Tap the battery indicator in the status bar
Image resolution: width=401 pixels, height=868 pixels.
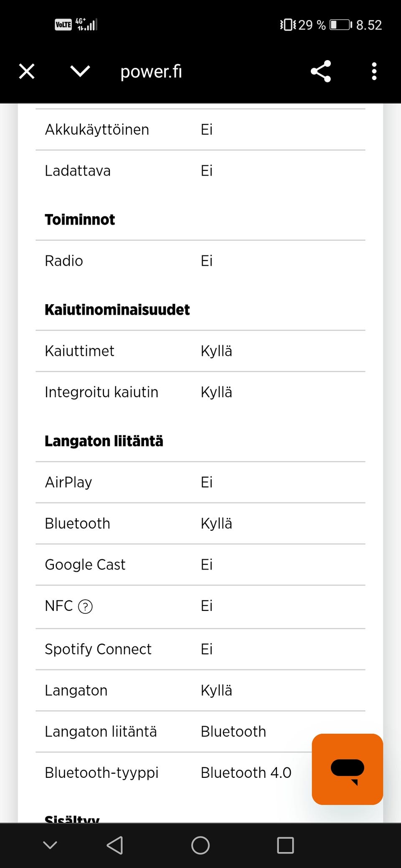pos(341,25)
